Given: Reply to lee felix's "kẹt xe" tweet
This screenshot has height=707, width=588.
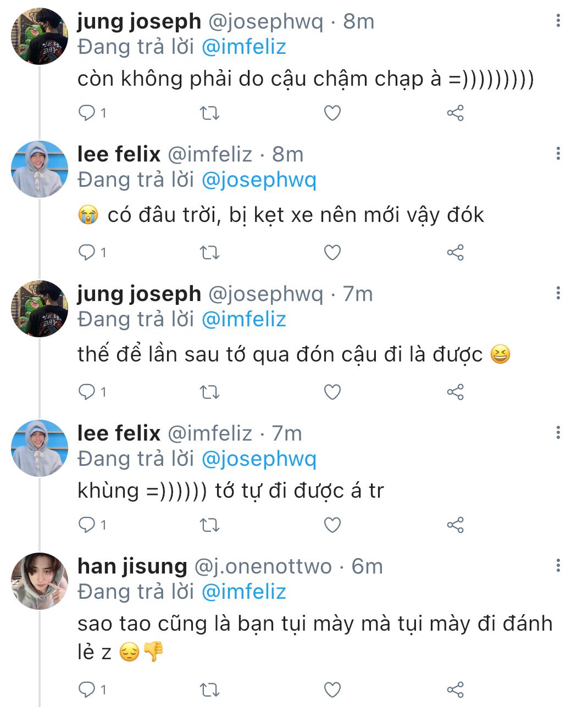Looking at the screenshot, I should 87,253.
